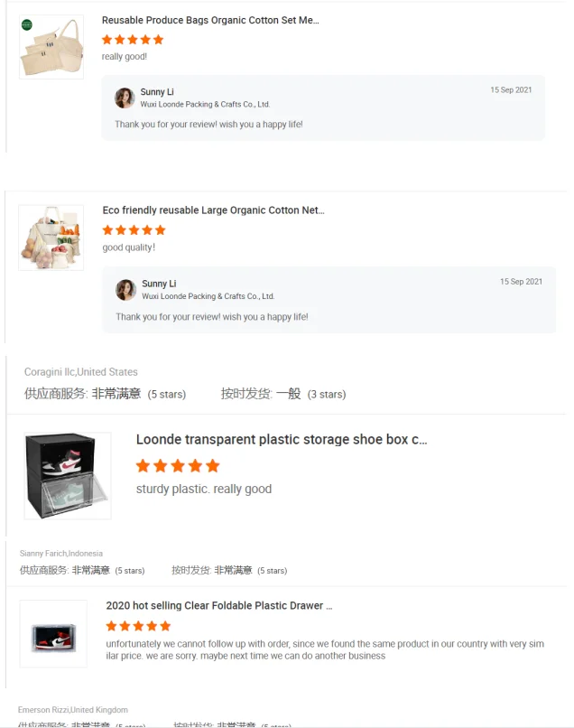
Task: Click Sunny Li's avatar in second reply
Action: click(125, 290)
